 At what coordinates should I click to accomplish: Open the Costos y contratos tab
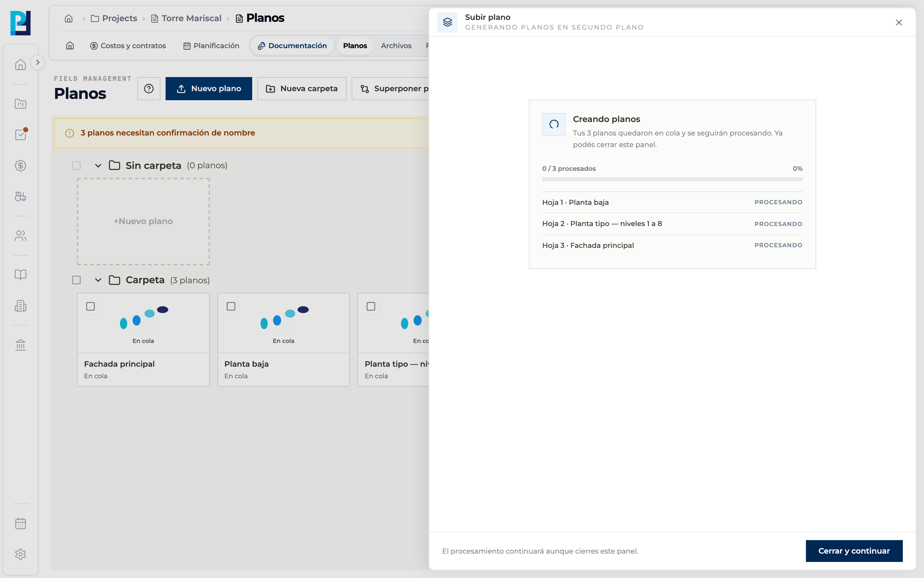128,46
